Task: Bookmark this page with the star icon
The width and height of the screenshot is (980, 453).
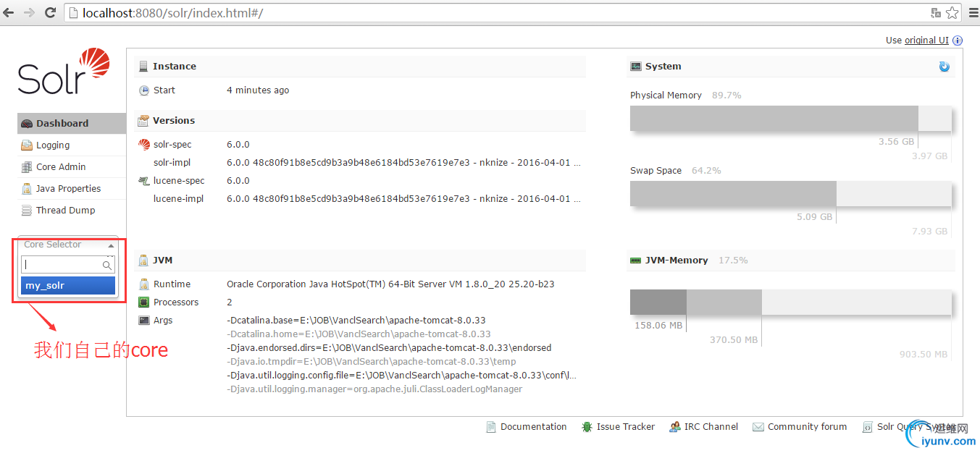Action: coord(952,12)
